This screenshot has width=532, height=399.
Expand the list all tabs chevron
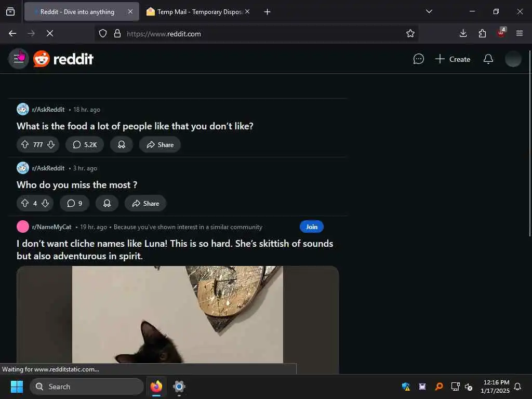(429, 11)
